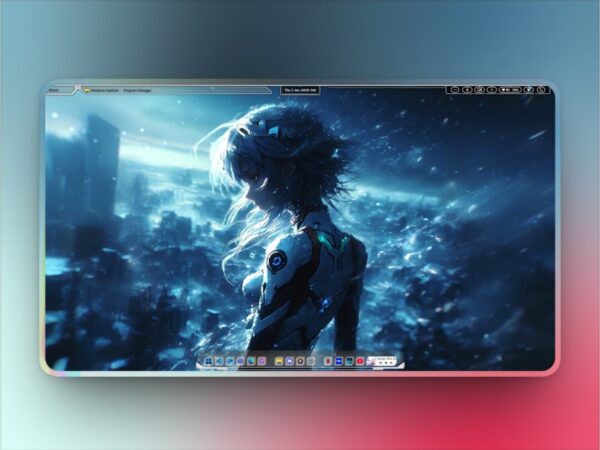The image size is (600, 450).
Task: Open the brown circular icon in the dock
Action: click(x=300, y=361)
